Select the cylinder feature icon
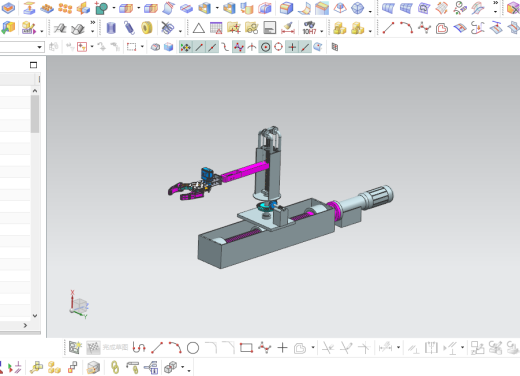The width and height of the screenshot is (520, 376). pyautogui.click(x=111, y=28)
